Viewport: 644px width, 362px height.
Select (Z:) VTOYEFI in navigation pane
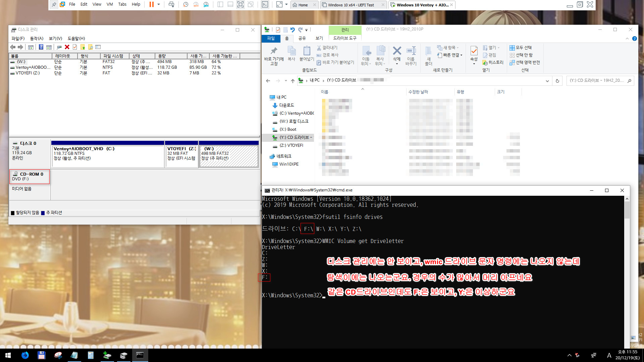coord(291,145)
